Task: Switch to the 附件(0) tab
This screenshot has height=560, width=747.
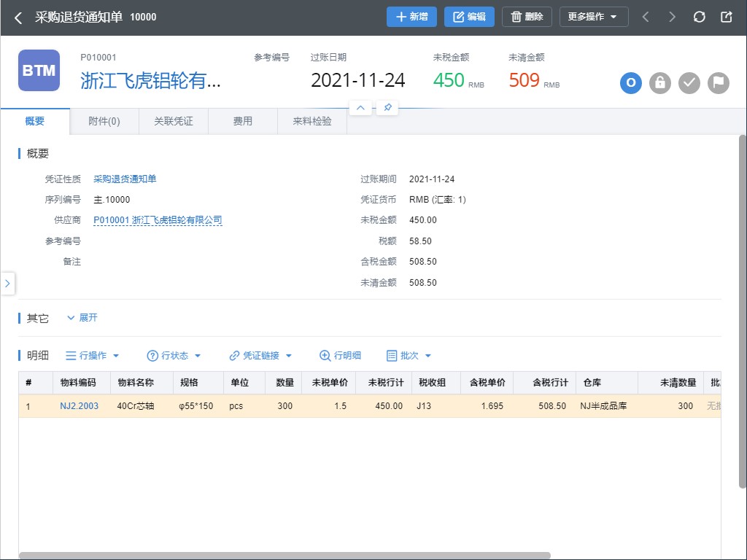Action: 104,122
